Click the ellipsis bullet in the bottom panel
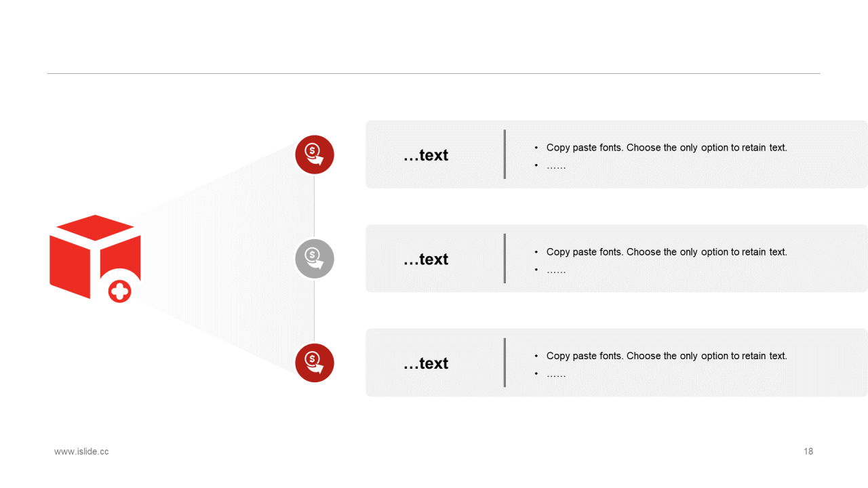 click(x=556, y=373)
